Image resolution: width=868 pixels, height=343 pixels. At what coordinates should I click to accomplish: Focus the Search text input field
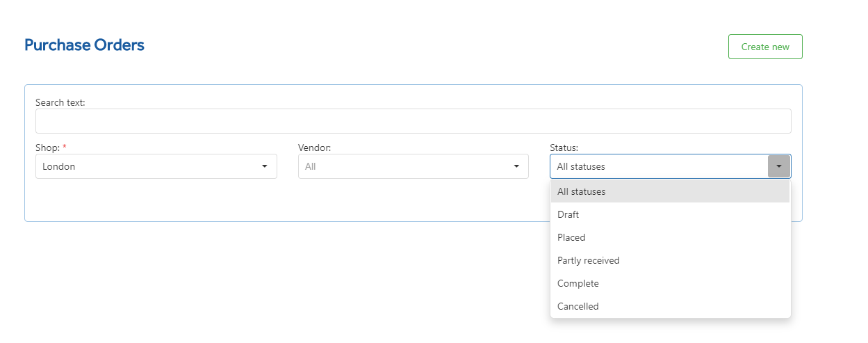[413, 121]
